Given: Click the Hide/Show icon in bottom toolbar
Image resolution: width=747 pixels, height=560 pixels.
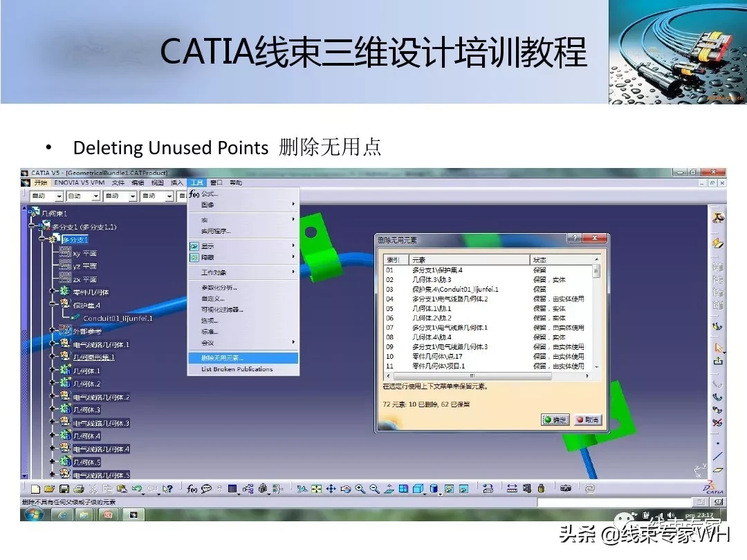Looking at the screenshot, I should (x=449, y=489).
